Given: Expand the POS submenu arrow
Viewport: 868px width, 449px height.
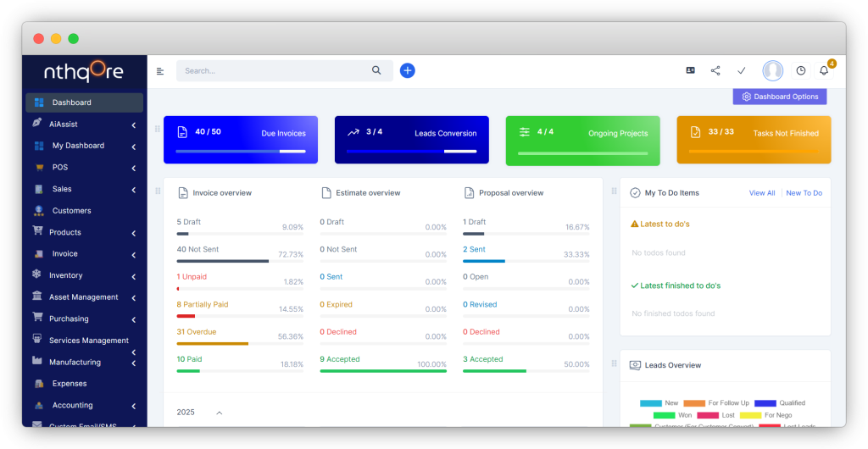Looking at the screenshot, I should (x=133, y=169).
